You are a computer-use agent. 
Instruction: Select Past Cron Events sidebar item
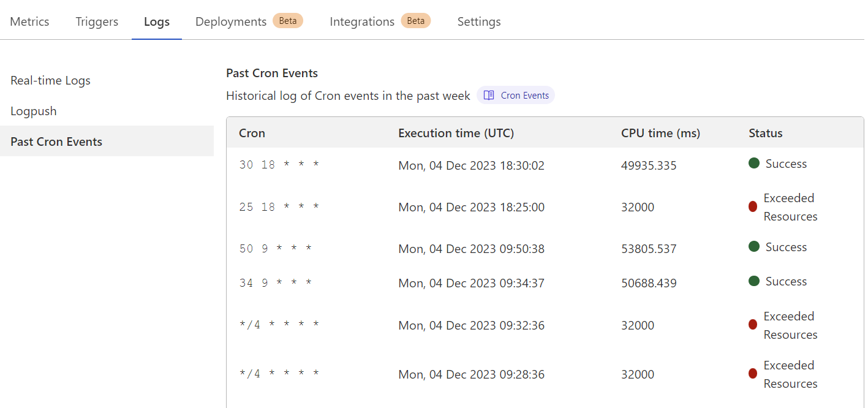[56, 142]
